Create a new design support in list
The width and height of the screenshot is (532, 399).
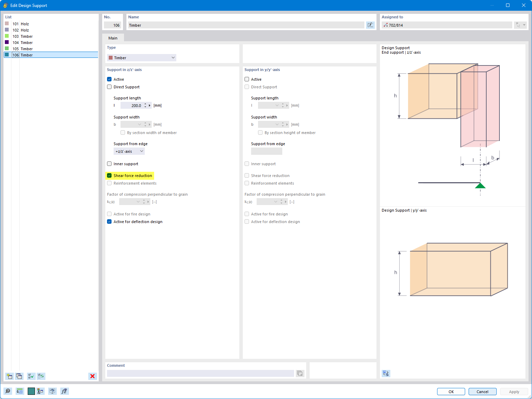[x=9, y=376]
